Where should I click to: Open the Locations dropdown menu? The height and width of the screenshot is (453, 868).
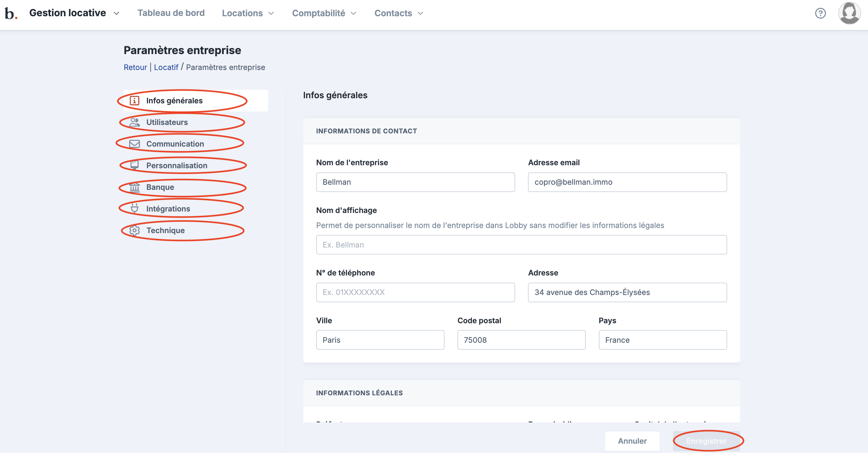pos(248,14)
